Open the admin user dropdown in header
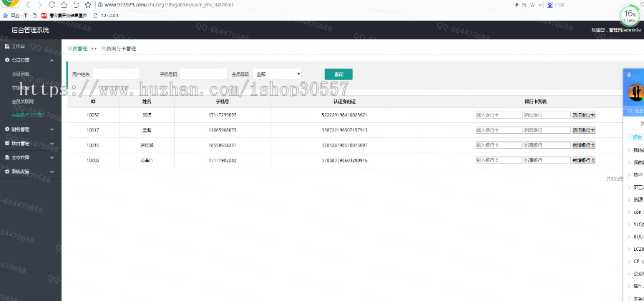 point(615,30)
